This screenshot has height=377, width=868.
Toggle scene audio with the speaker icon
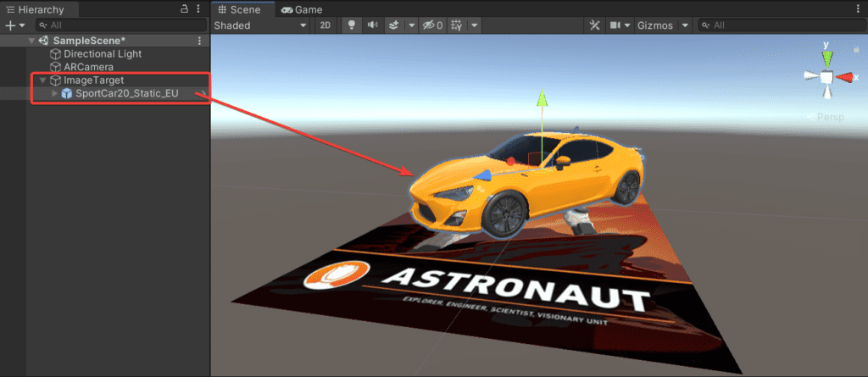[x=373, y=25]
